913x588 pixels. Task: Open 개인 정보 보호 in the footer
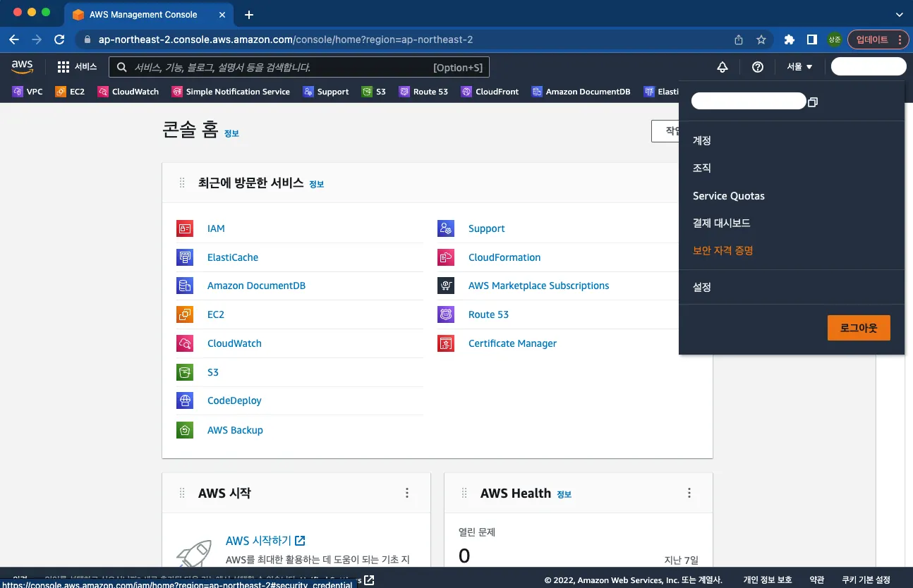[x=768, y=580]
